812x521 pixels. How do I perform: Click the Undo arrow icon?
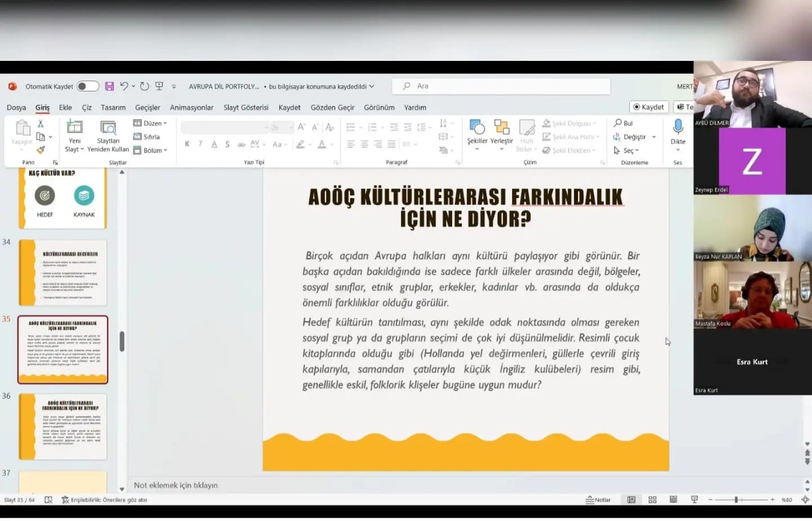click(x=124, y=86)
